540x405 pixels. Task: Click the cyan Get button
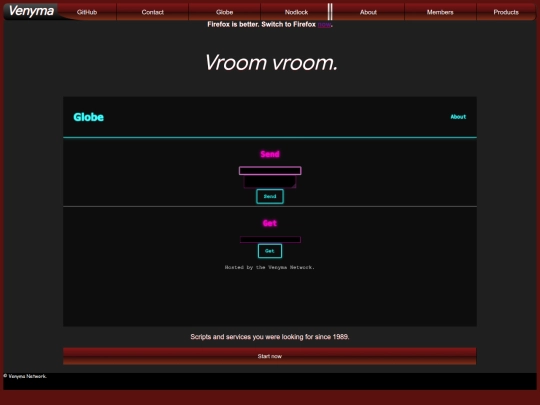(270, 251)
